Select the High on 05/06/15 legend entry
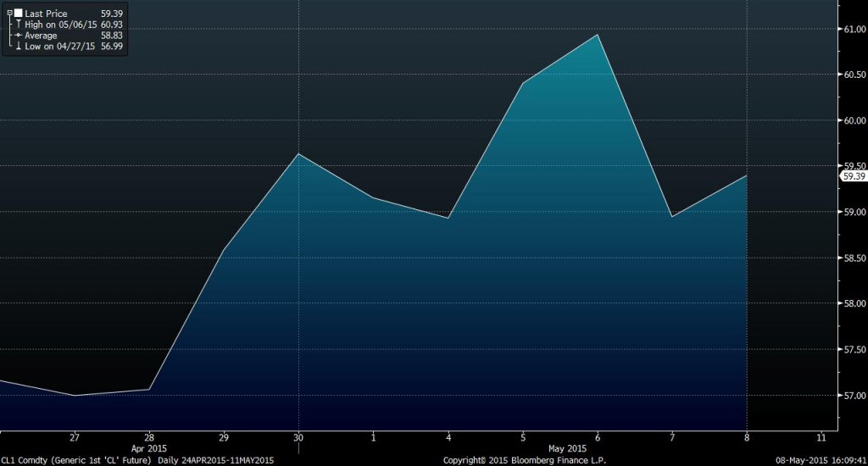 coord(61,25)
